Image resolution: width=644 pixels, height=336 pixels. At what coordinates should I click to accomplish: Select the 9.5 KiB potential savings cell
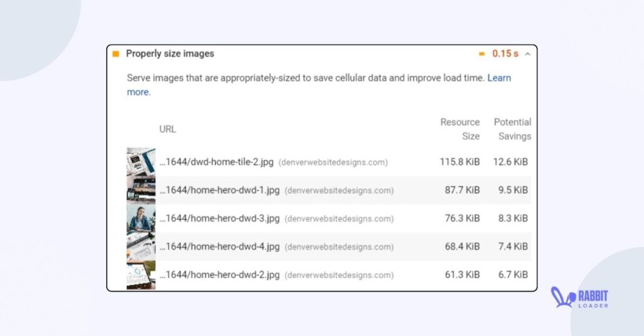pyautogui.click(x=513, y=190)
